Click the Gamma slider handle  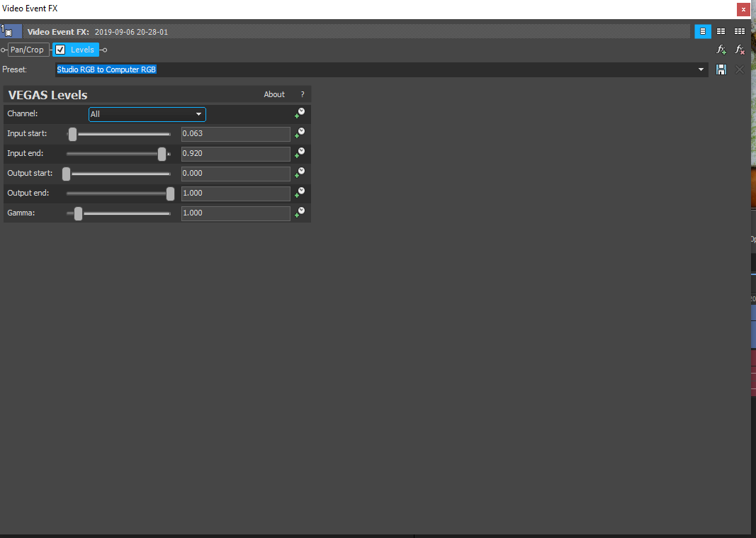[x=78, y=213]
